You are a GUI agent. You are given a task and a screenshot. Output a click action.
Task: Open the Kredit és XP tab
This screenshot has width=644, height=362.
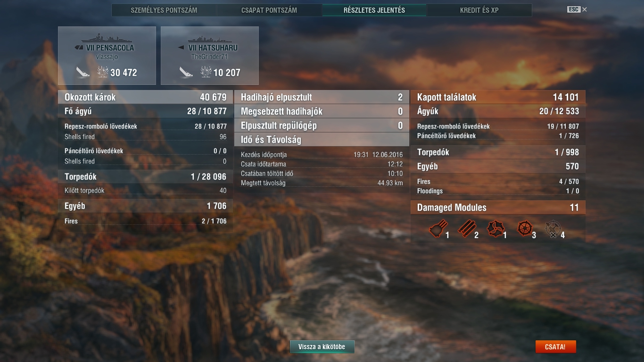pos(479,10)
